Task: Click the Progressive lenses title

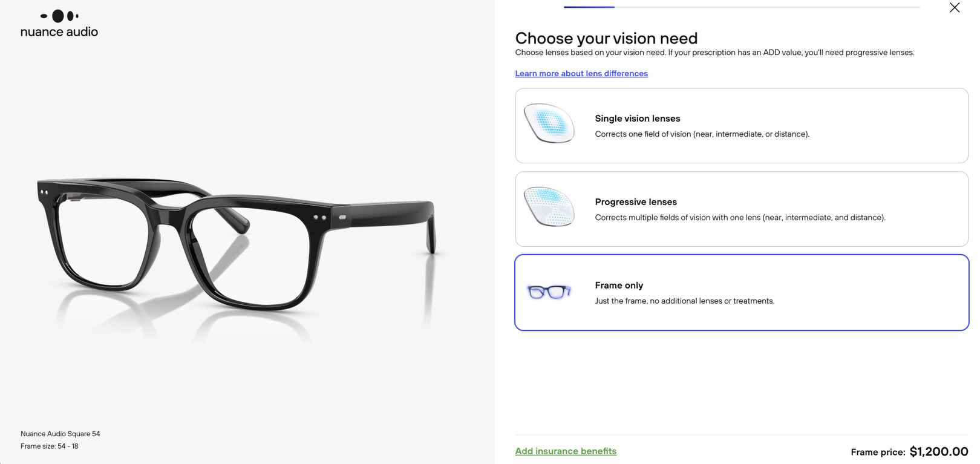Action: 636,201
